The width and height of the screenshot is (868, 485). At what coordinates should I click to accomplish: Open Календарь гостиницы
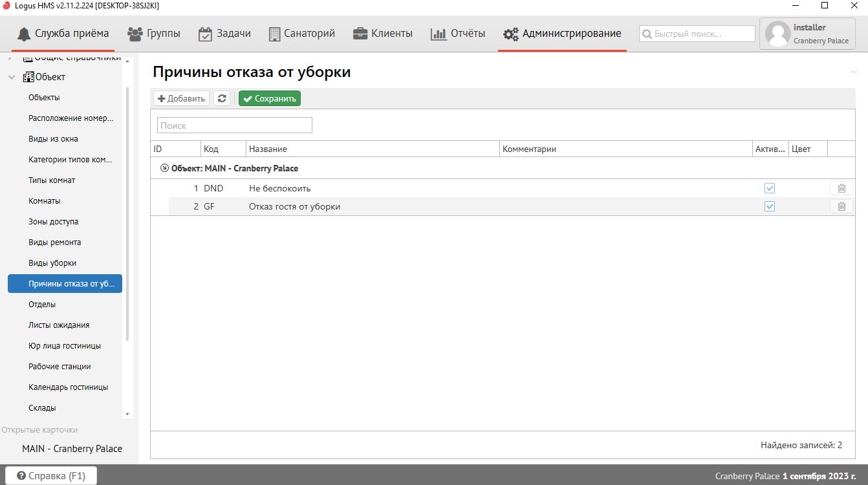68,387
